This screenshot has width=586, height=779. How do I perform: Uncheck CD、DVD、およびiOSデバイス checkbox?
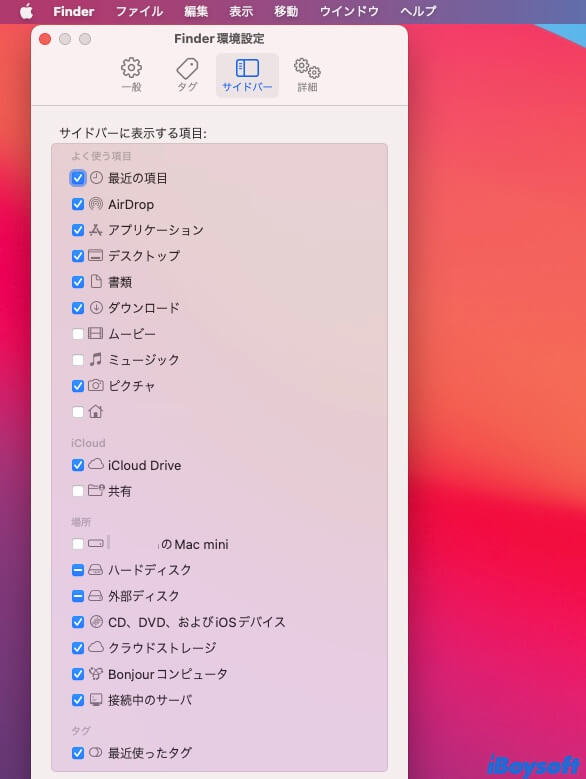(x=78, y=622)
